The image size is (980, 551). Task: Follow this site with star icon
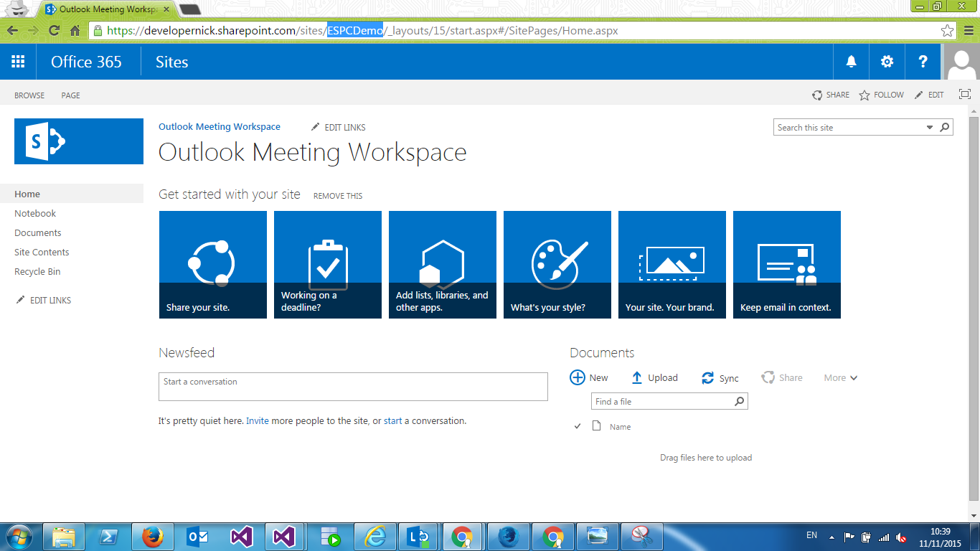(882, 95)
